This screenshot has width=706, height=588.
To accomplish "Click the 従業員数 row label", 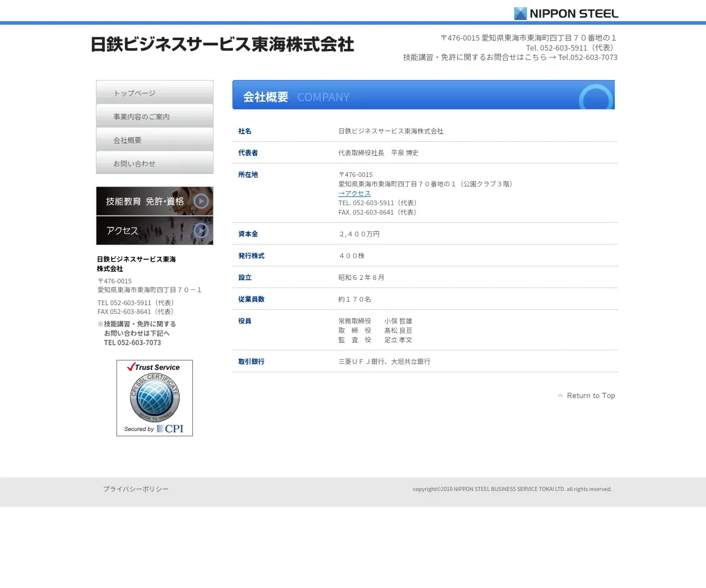I will [252, 299].
